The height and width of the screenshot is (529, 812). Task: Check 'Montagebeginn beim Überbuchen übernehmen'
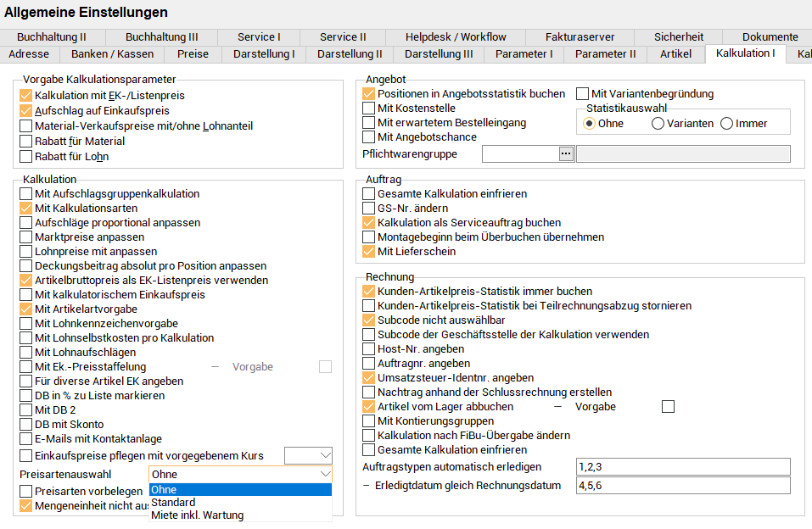(x=369, y=237)
